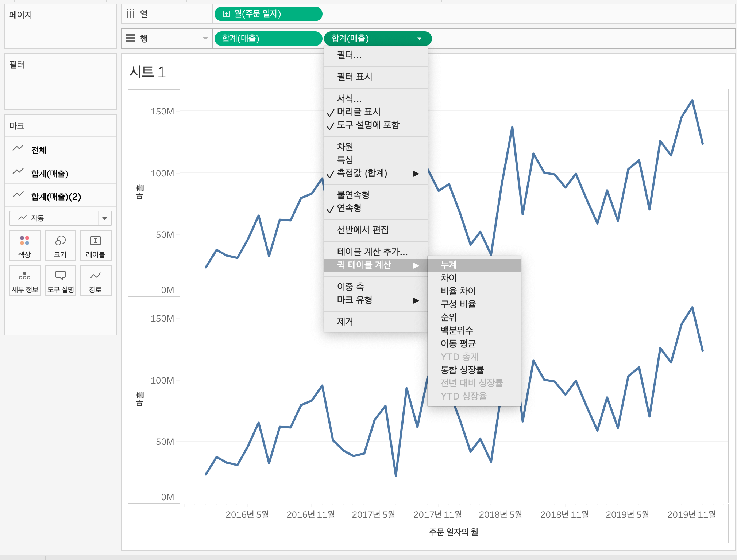Click 이중 축 (Dual Axis) menu entry
The width and height of the screenshot is (737, 560).
pyautogui.click(x=350, y=287)
